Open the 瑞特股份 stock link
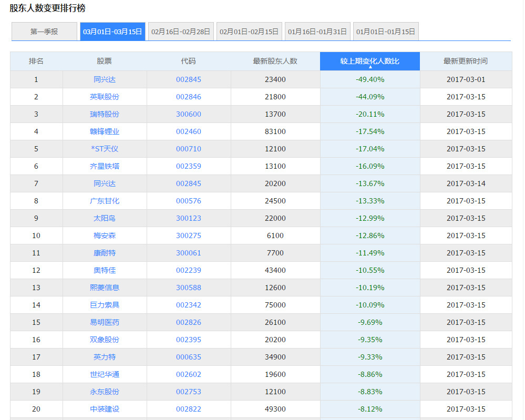 coord(105,114)
